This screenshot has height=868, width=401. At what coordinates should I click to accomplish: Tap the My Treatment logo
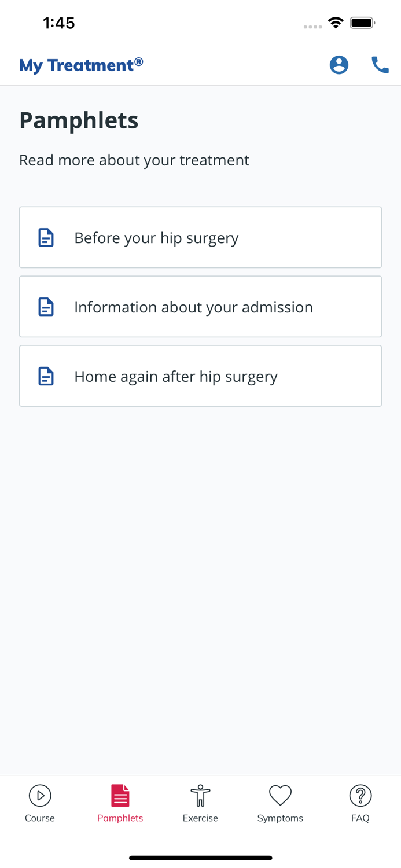tap(80, 65)
